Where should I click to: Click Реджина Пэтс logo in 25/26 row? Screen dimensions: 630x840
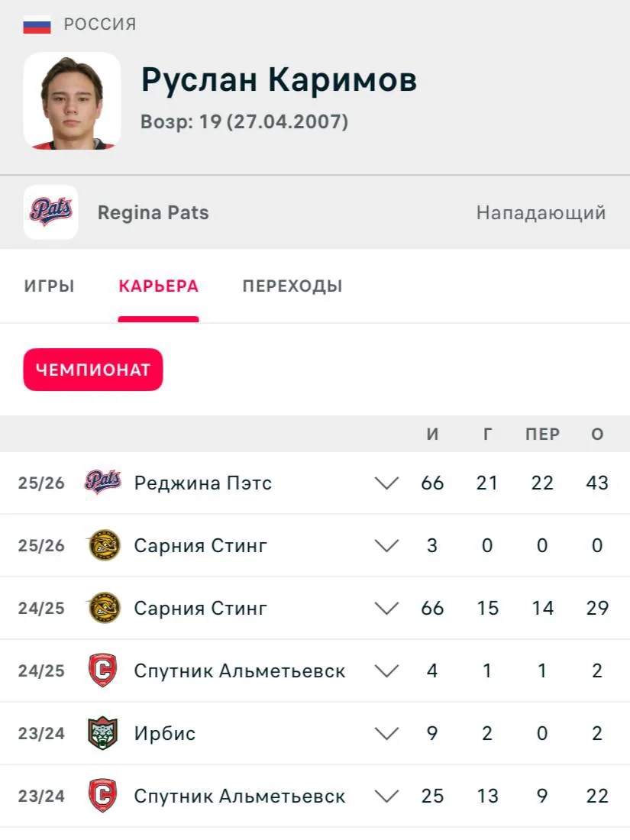click(103, 483)
